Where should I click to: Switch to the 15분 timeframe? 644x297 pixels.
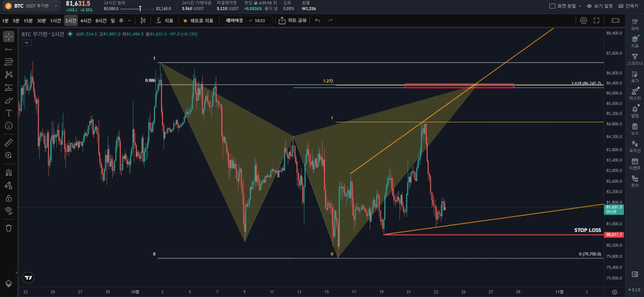point(28,21)
